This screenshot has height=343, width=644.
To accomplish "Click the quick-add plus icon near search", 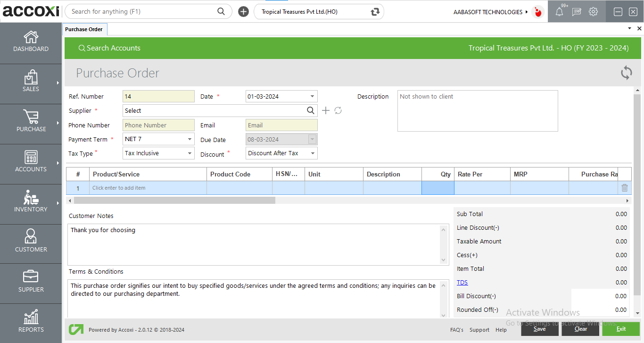I will (243, 12).
